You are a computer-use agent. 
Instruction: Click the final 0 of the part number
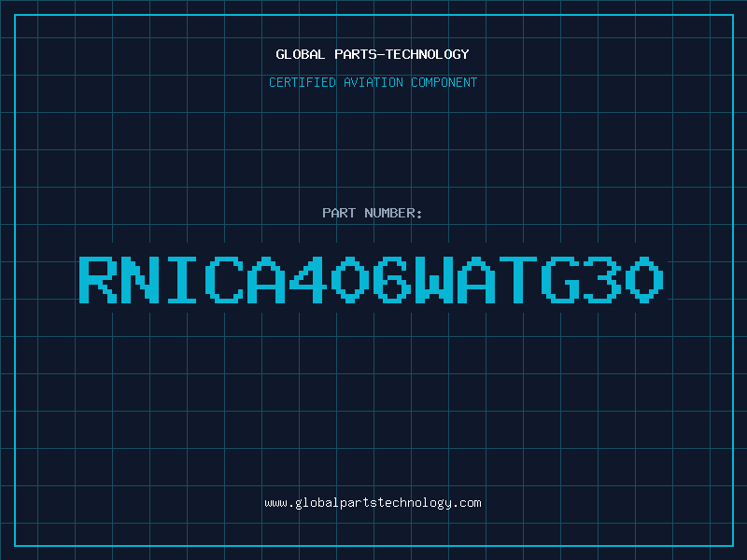pyautogui.click(x=644, y=280)
